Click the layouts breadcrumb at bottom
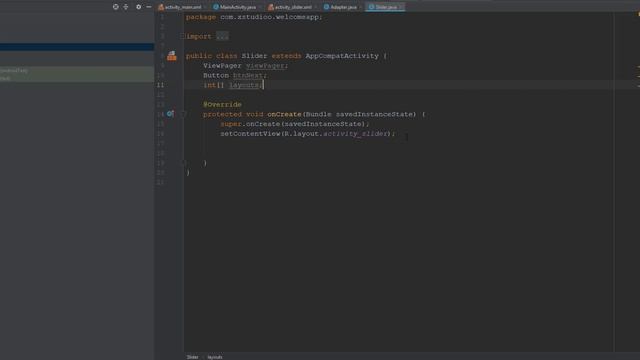This screenshot has width=640, height=360. click(215, 357)
